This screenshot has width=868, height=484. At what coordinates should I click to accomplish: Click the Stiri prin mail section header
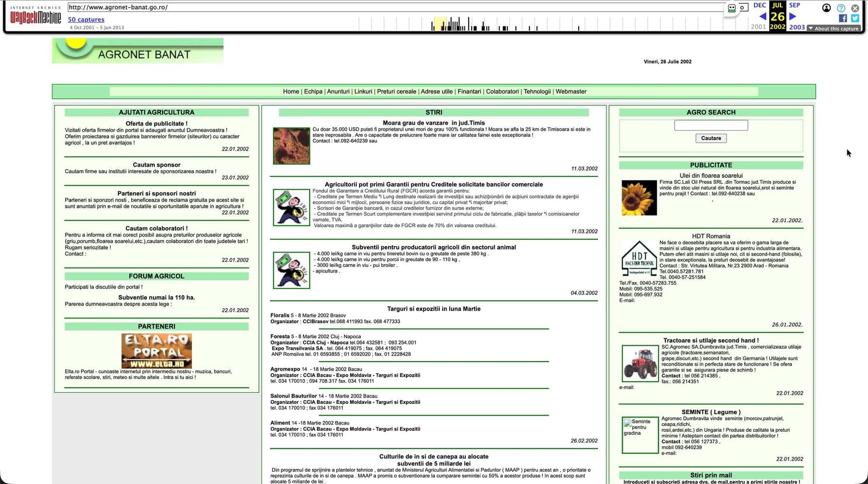pos(711,475)
